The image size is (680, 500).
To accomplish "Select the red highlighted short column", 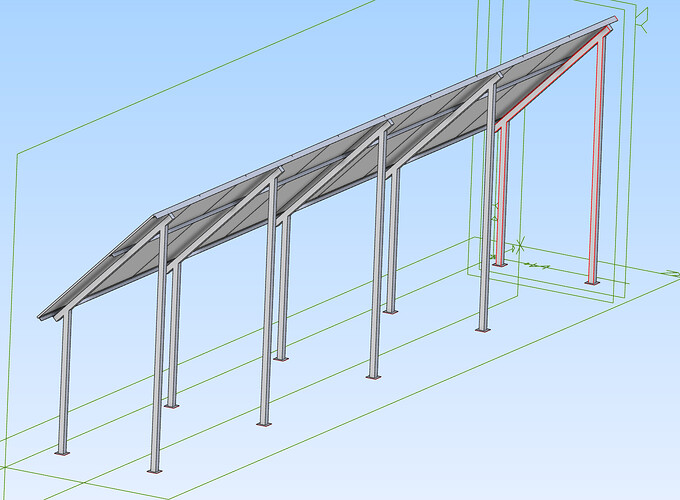I will click(x=502, y=193).
